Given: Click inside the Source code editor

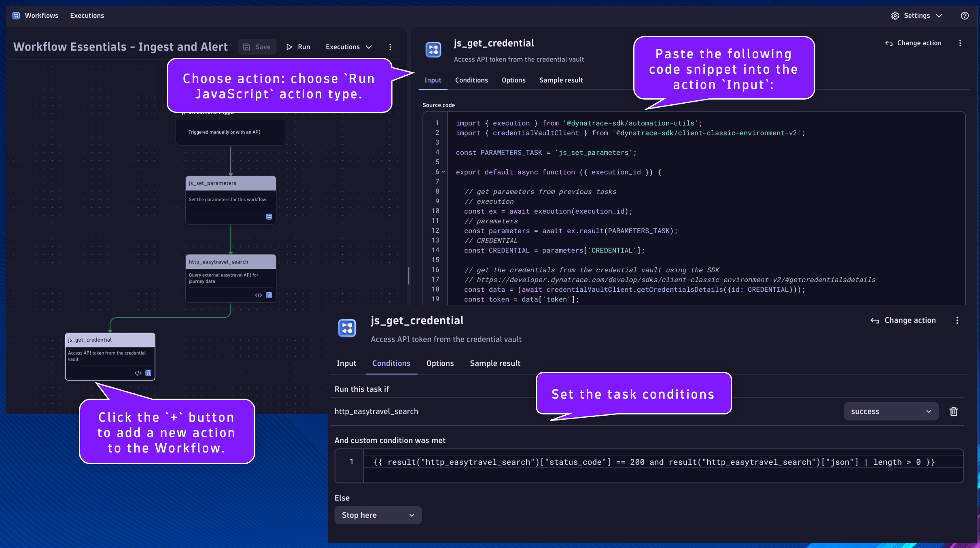Looking at the screenshot, I should 694,208.
